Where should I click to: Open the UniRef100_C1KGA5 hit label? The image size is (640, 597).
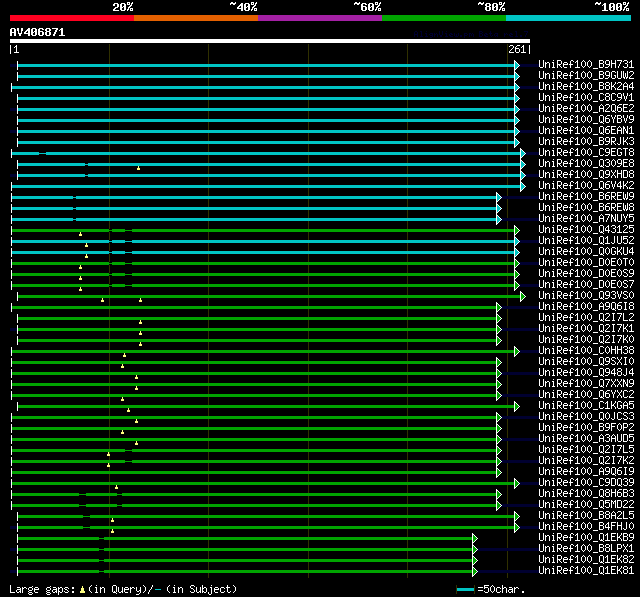[x=586, y=406]
